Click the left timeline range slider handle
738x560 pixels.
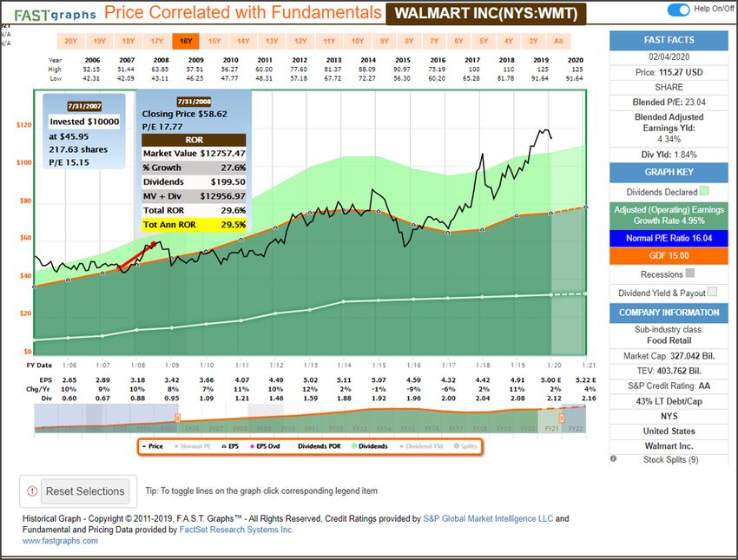(177, 418)
